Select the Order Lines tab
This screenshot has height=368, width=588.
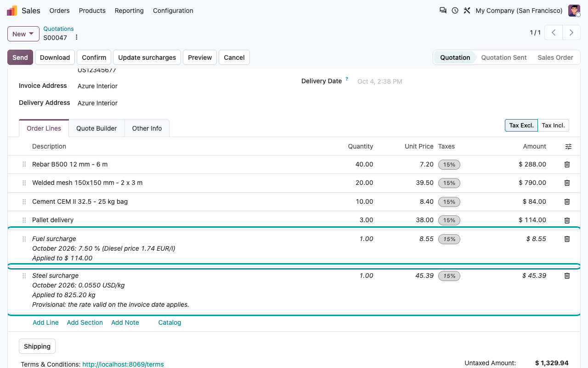[x=44, y=128]
